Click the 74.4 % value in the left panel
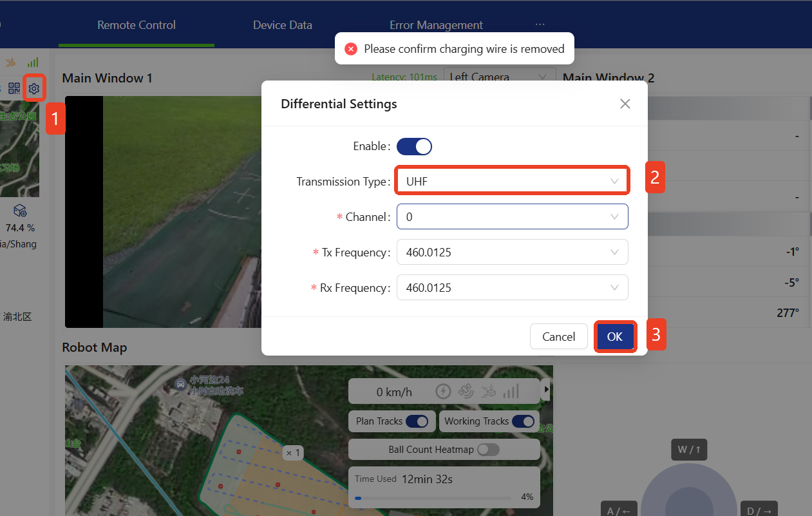 click(20, 228)
